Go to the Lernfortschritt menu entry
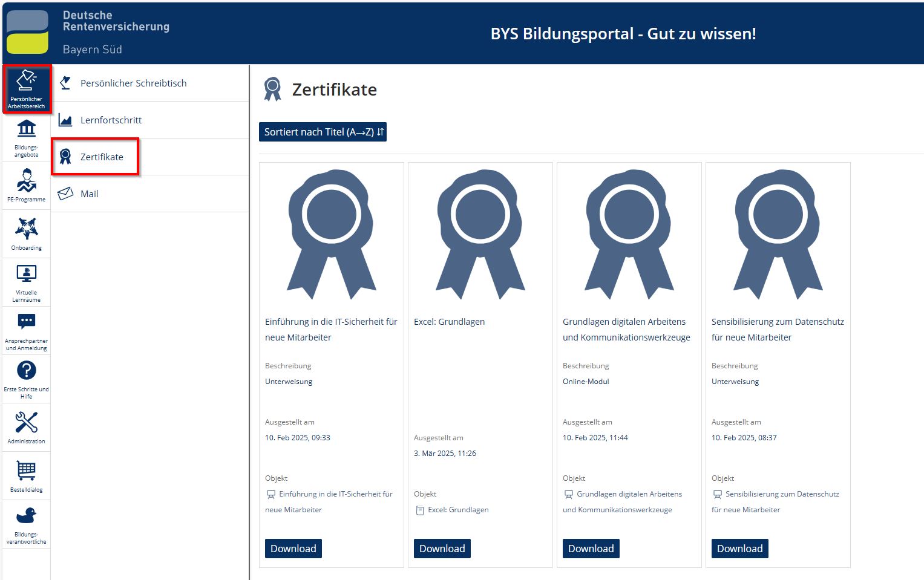Screen dimensions: 924x580 (111, 120)
